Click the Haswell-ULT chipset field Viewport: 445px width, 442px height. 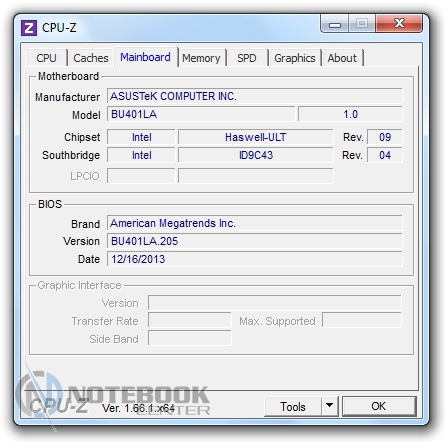tap(256, 137)
